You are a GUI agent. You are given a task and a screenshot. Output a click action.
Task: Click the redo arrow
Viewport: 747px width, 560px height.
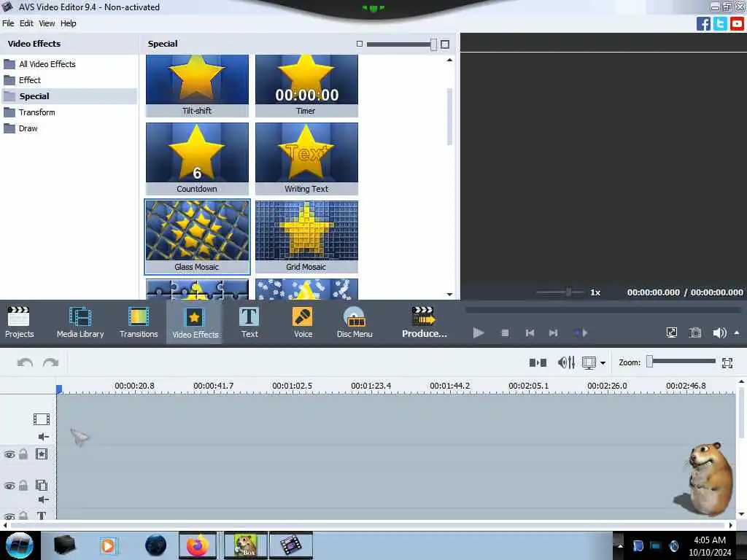tap(50, 363)
